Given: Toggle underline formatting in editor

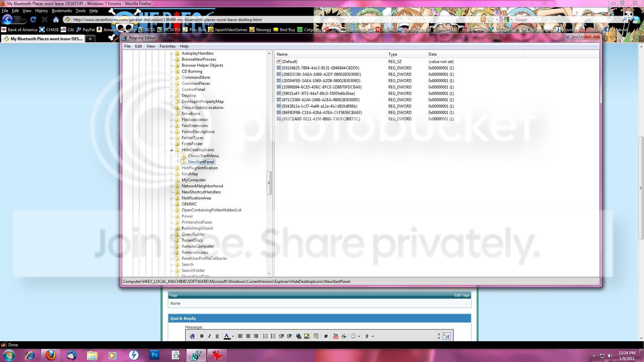Looking at the screenshot, I should tap(217, 336).
